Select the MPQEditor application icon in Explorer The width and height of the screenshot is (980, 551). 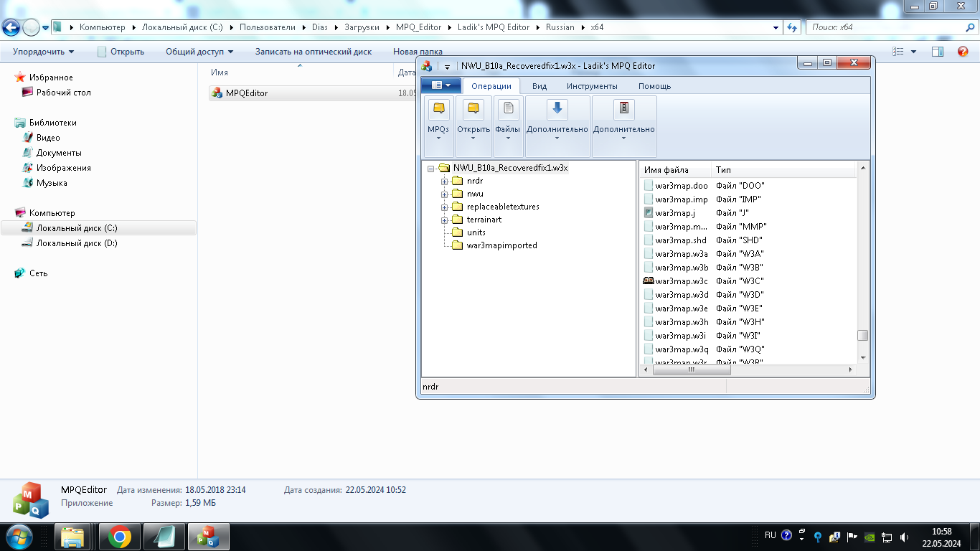(217, 93)
